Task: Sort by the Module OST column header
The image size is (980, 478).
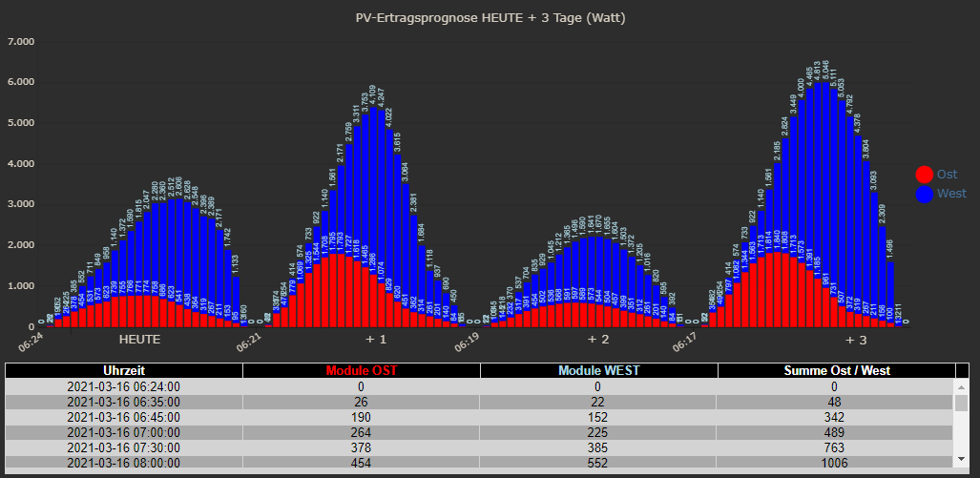Action: click(x=362, y=370)
